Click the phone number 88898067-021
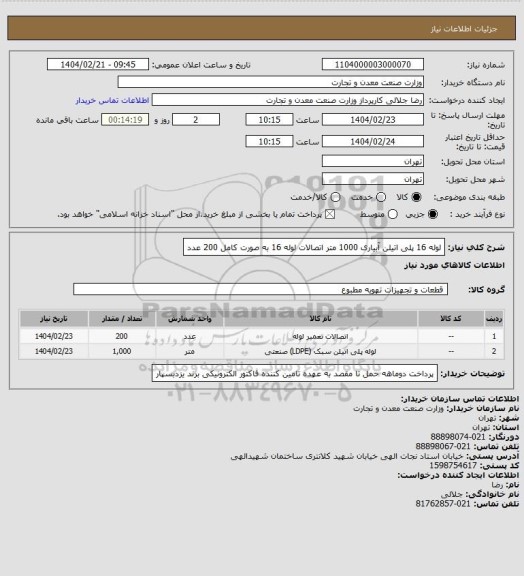This screenshot has width=524, height=576. [443, 446]
